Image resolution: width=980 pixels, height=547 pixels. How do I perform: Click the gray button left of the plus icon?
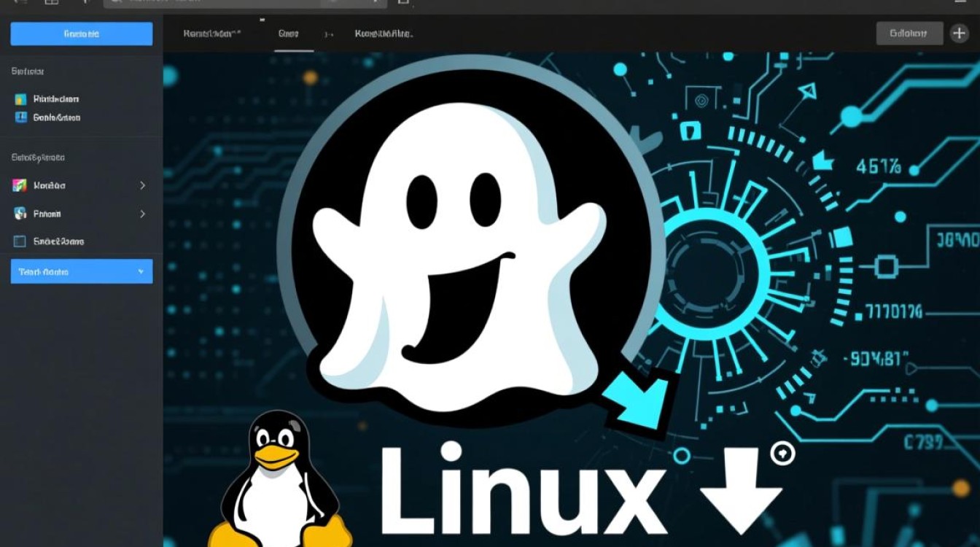pyautogui.click(x=908, y=33)
